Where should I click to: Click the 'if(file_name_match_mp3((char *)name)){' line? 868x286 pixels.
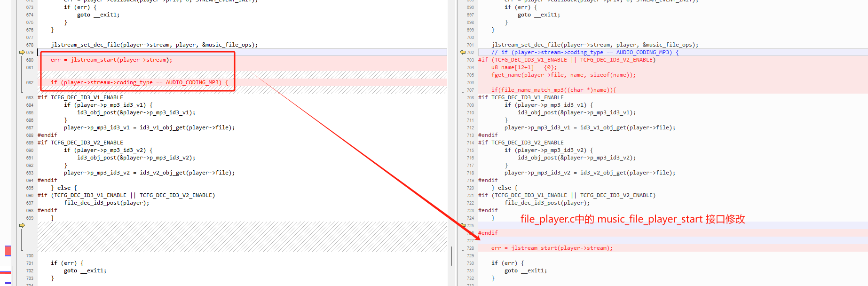pyautogui.click(x=553, y=90)
